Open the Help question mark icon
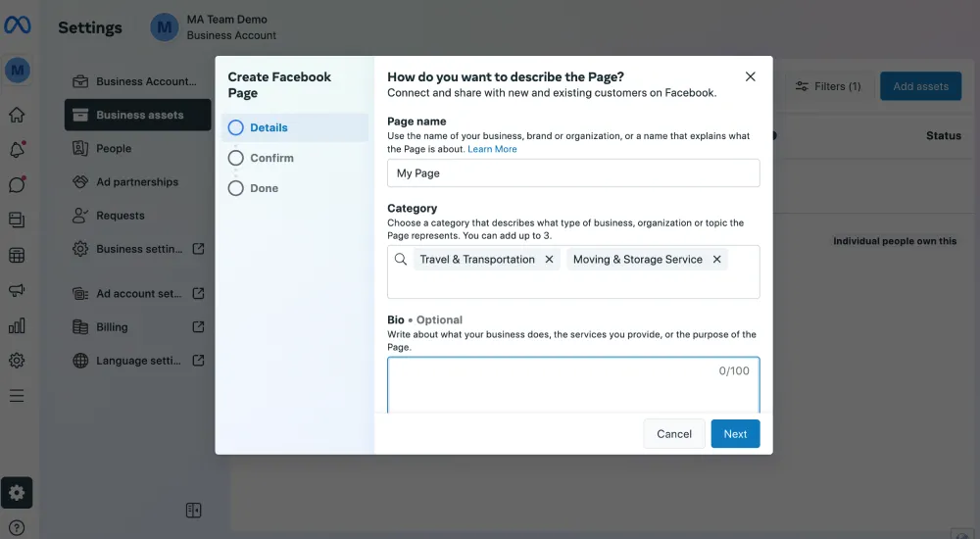This screenshot has height=539, width=980. (17, 527)
